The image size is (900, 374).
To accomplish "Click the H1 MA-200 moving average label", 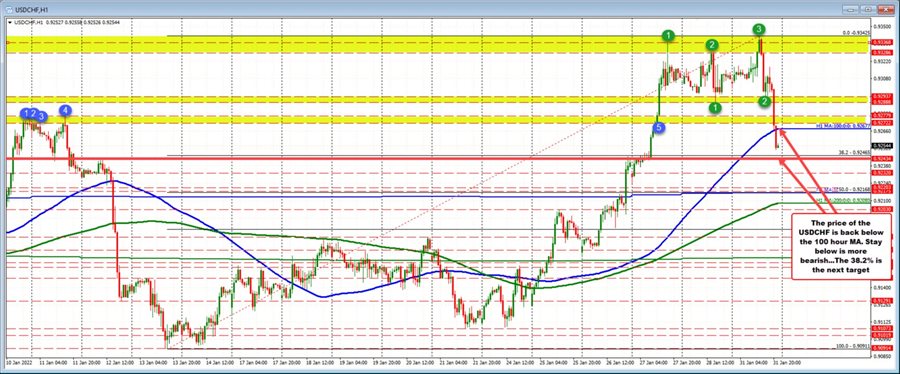I will [844, 200].
